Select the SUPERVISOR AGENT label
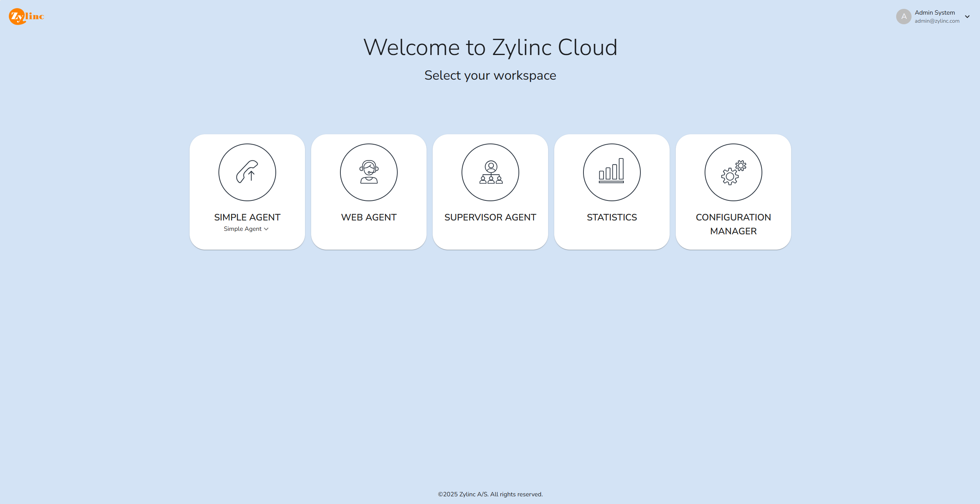The height and width of the screenshot is (504, 980). (490, 217)
